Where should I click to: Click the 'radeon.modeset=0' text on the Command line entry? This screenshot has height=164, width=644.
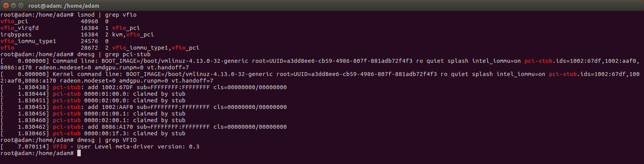(x=63, y=67)
